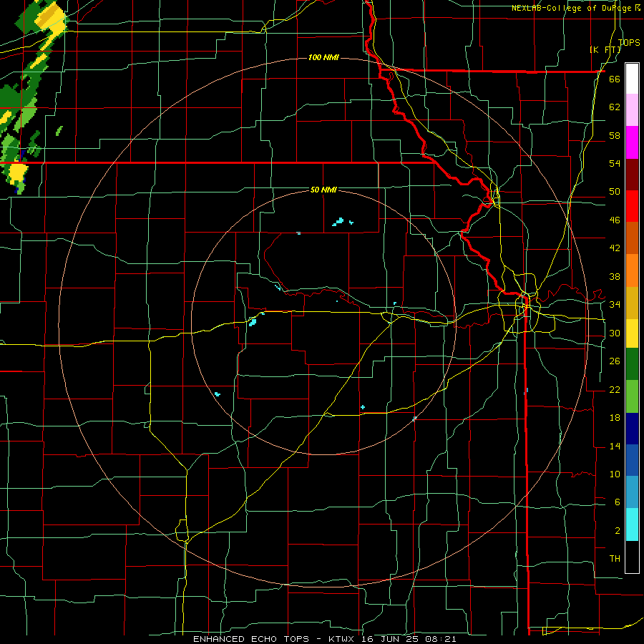Click the "100 NMI" range ring label
The image size is (644, 644).
pos(323,57)
